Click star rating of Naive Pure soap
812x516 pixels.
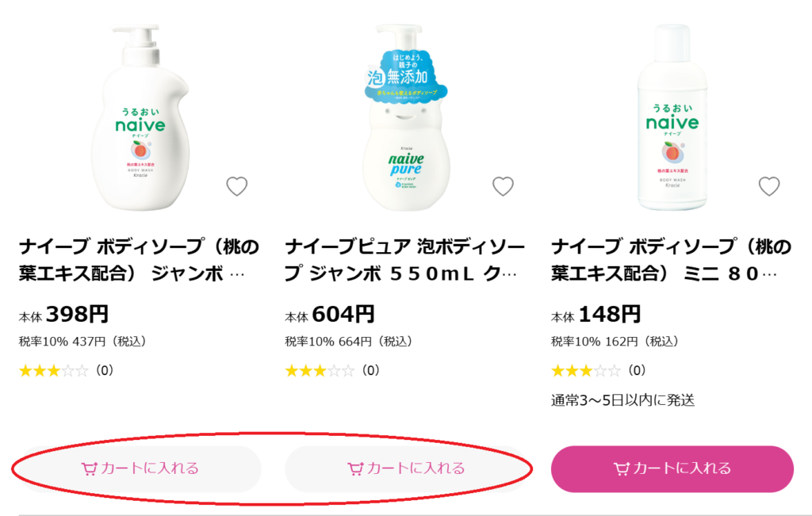320,370
